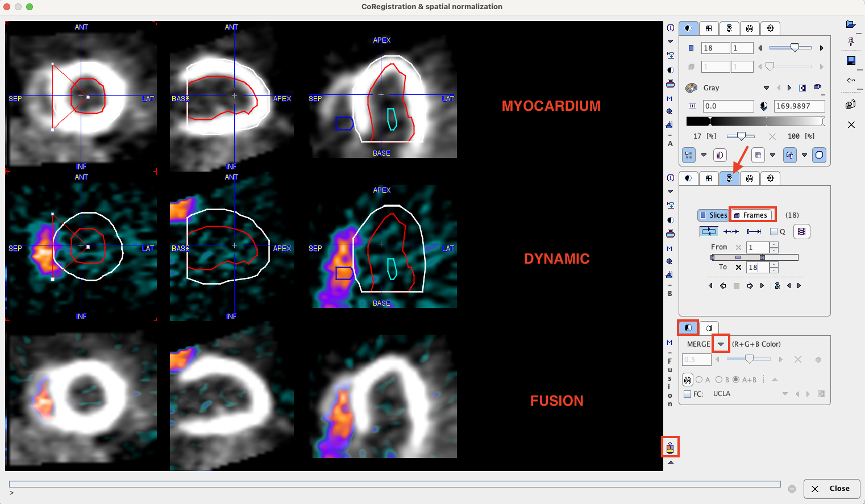Click the blue M icon in Fusion strip

tap(669, 342)
